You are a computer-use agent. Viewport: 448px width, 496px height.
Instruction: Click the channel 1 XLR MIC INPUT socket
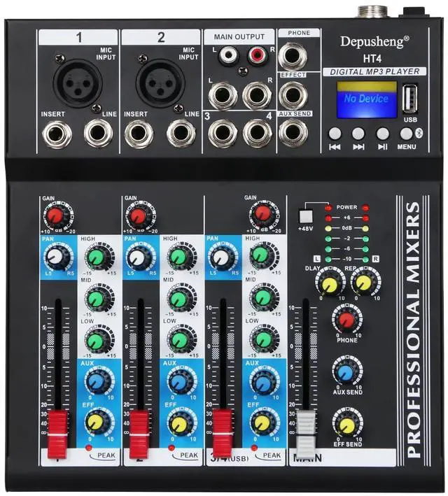pos(78,85)
